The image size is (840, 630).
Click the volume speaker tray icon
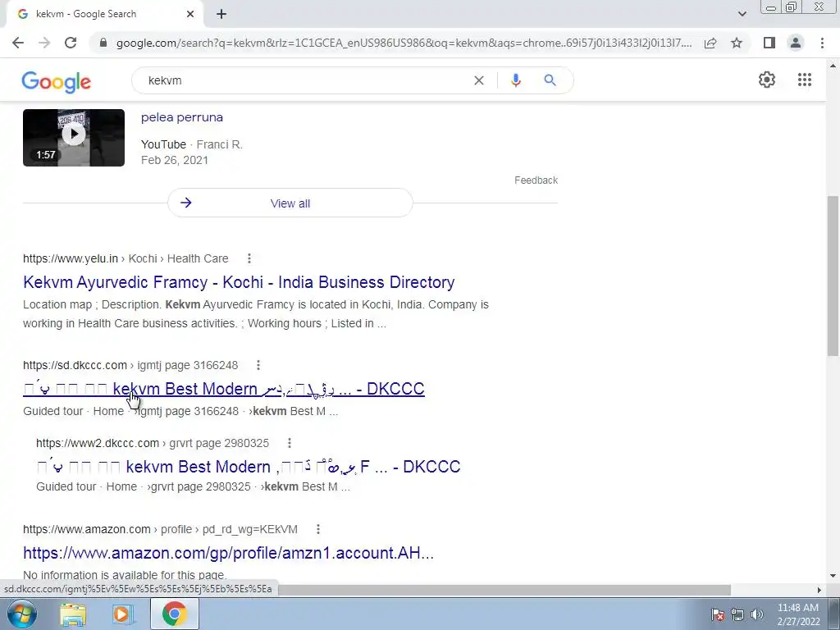click(x=756, y=614)
